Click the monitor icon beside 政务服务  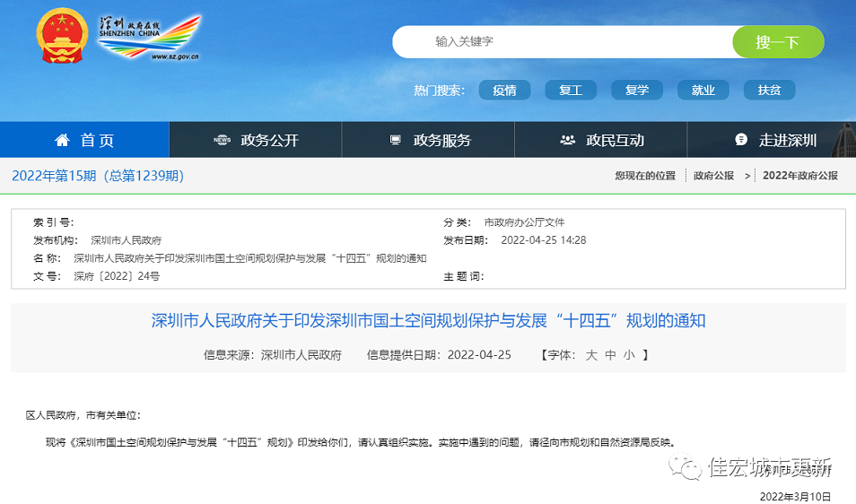pyautogui.click(x=396, y=140)
